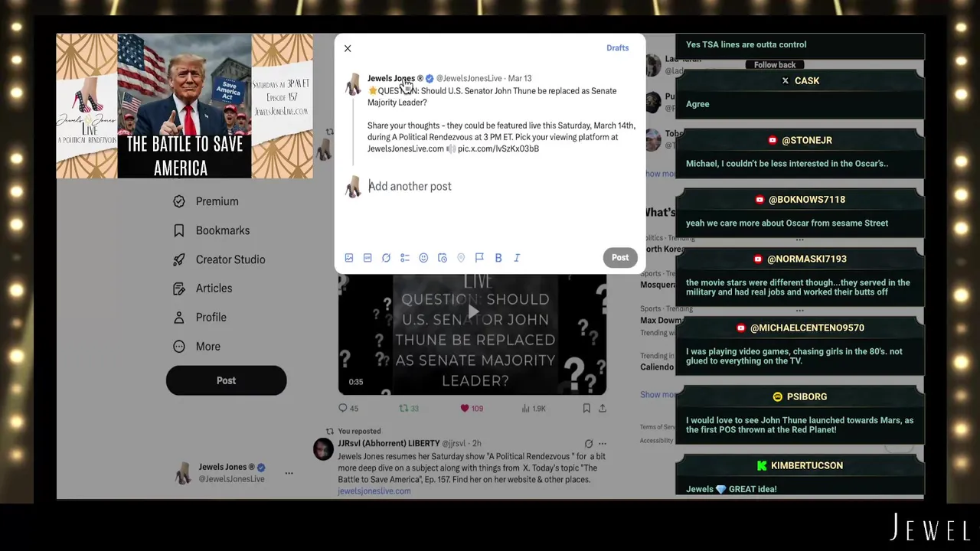Open JJRsvl (Abhorrent) LIBERTY profile name
Image resolution: width=980 pixels, height=551 pixels.
pos(389,443)
